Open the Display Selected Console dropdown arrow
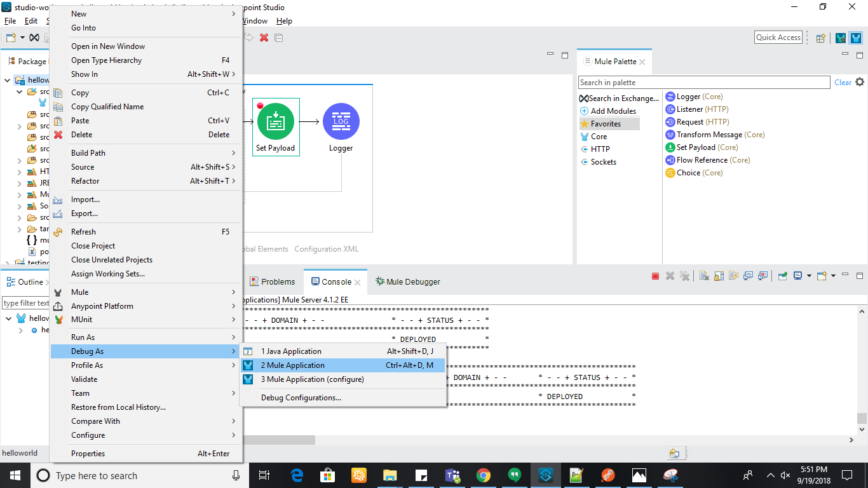868x488 pixels. (x=809, y=276)
